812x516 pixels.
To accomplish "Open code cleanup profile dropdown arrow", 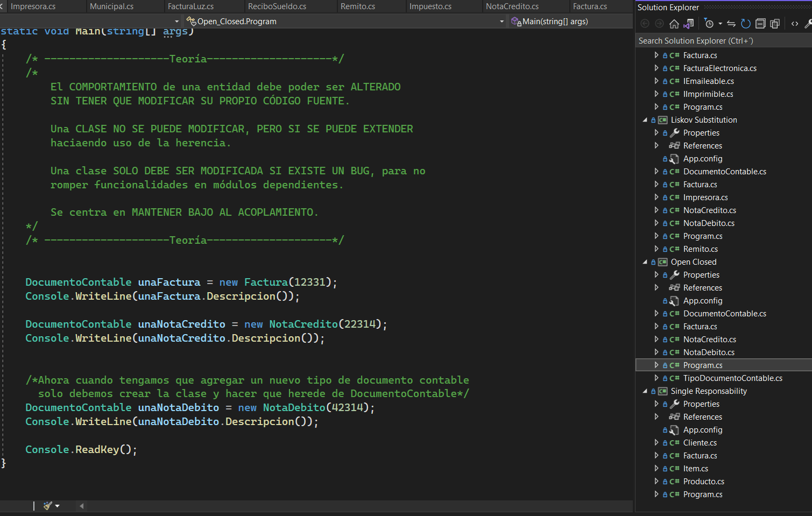I will click(x=58, y=506).
